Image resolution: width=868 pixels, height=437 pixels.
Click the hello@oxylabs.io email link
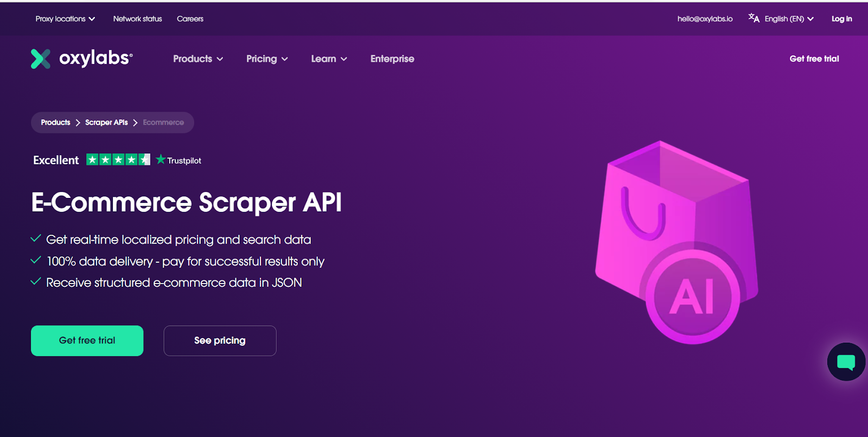click(x=705, y=18)
